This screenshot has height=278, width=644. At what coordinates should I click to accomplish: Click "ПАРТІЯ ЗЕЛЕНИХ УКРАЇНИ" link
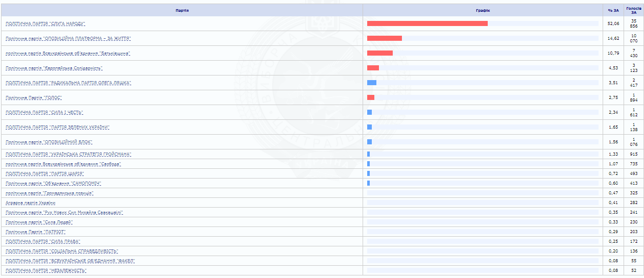pos(57,128)
